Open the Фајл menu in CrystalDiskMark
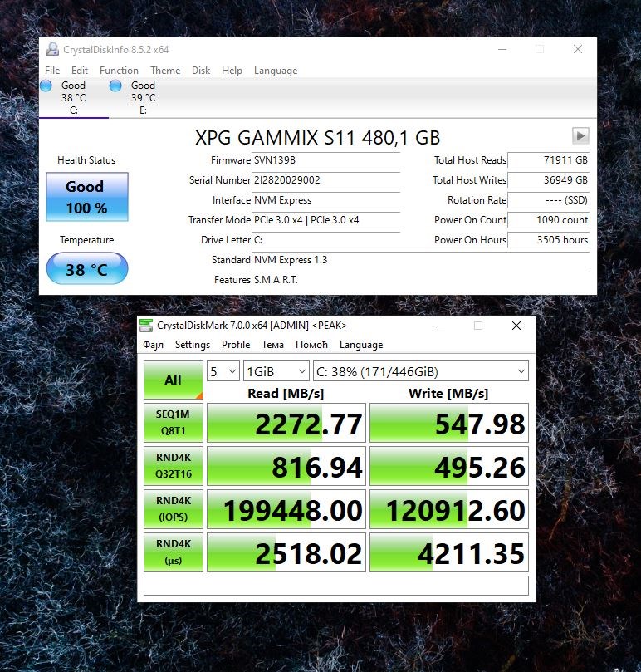The height and width of the screenshot is (672, 641). tap(154, 345)
